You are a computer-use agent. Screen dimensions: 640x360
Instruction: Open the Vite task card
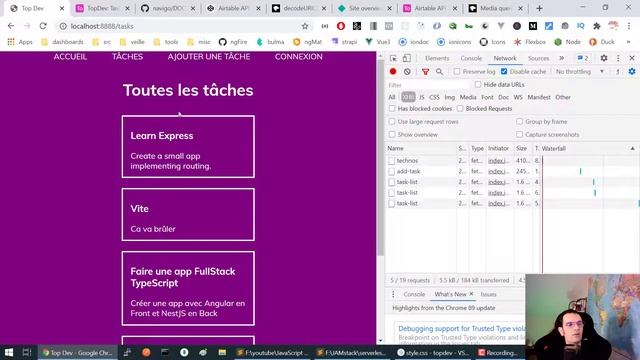point(188,214)
